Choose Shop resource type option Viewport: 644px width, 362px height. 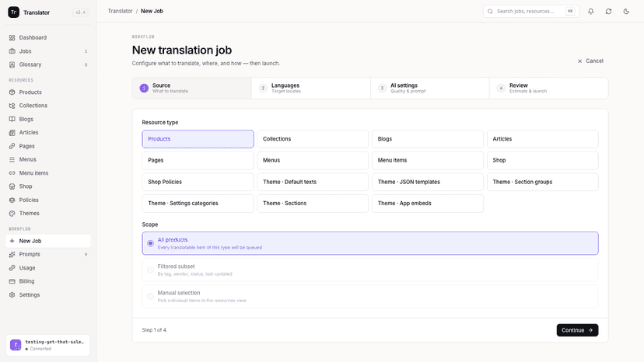point(543,161)
